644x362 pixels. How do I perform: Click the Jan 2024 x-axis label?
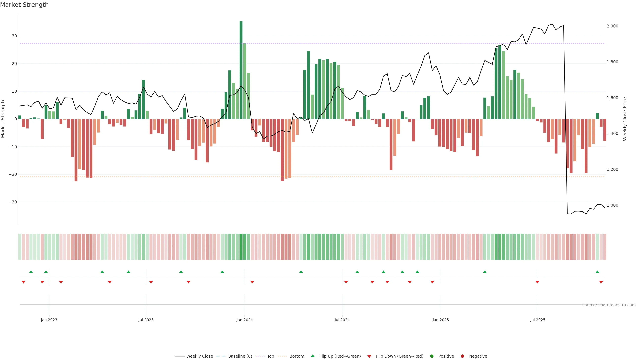(245, 320)
